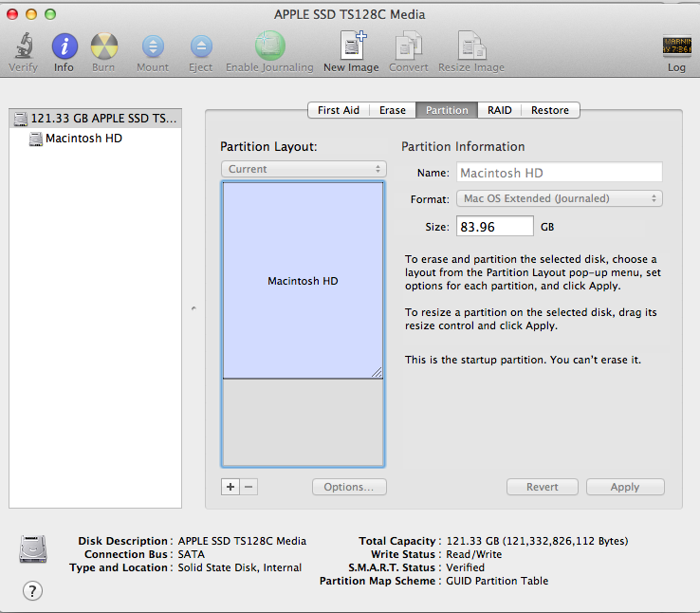Screen dimensions: 700x613
Task: Open the Partition Layout Current dropdown
Action: tap(304, 169)
